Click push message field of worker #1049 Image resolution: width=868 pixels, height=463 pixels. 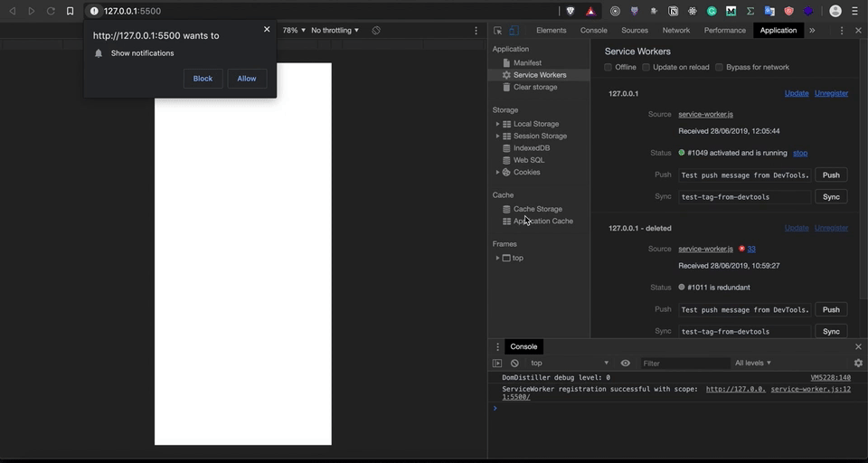coord(744,175)
